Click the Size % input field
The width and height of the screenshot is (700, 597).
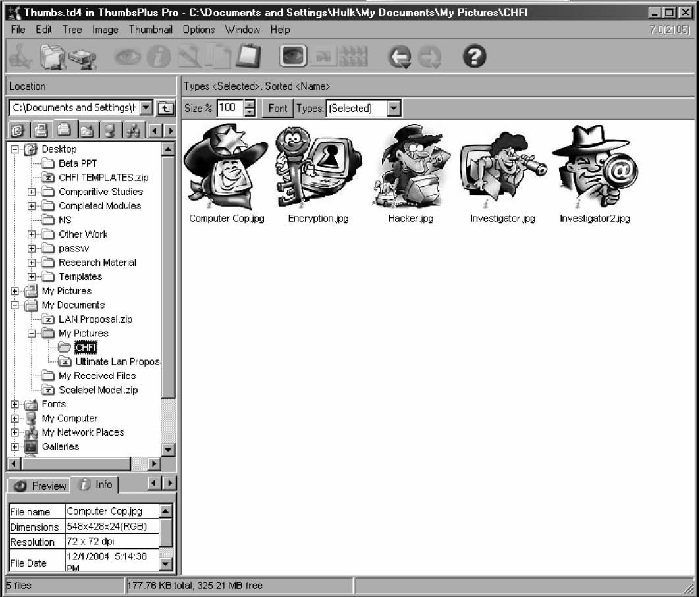pos(229,108)
